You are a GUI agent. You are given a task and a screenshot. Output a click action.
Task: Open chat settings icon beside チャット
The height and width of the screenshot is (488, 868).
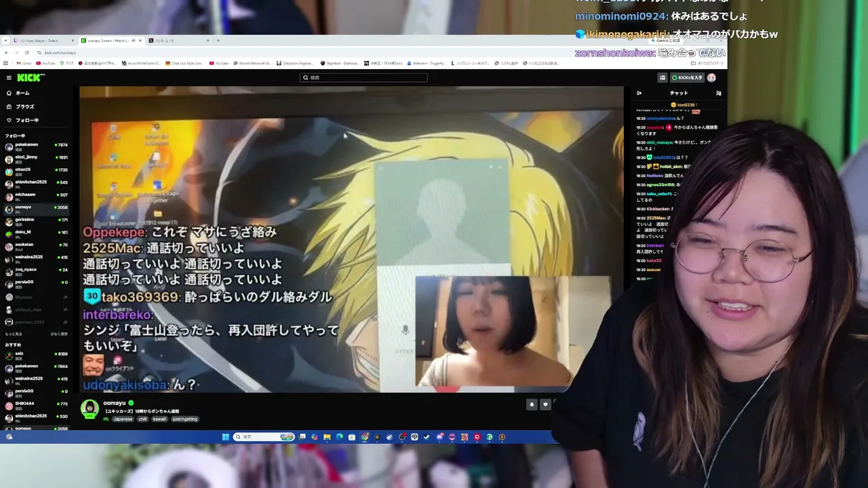point(719,93)
